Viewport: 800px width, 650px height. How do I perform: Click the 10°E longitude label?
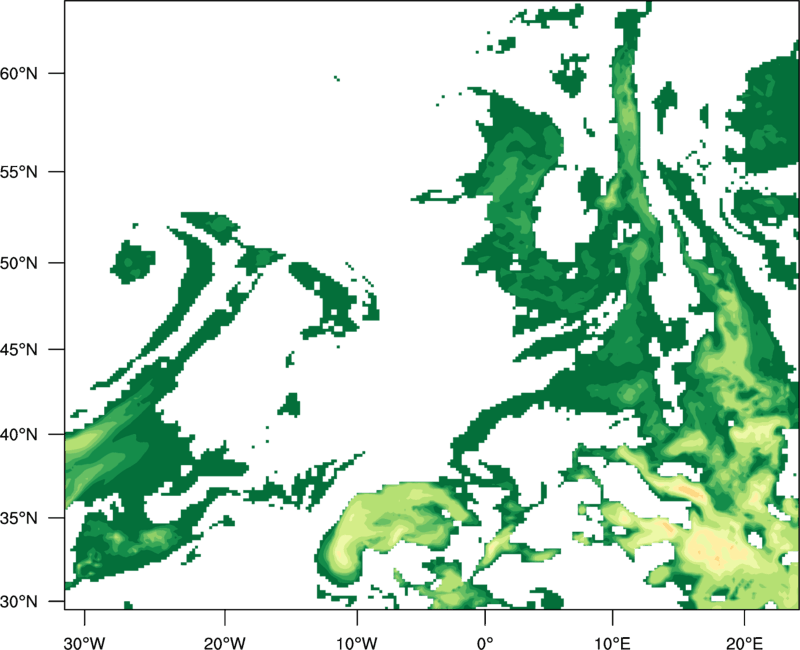pos(612,643)
